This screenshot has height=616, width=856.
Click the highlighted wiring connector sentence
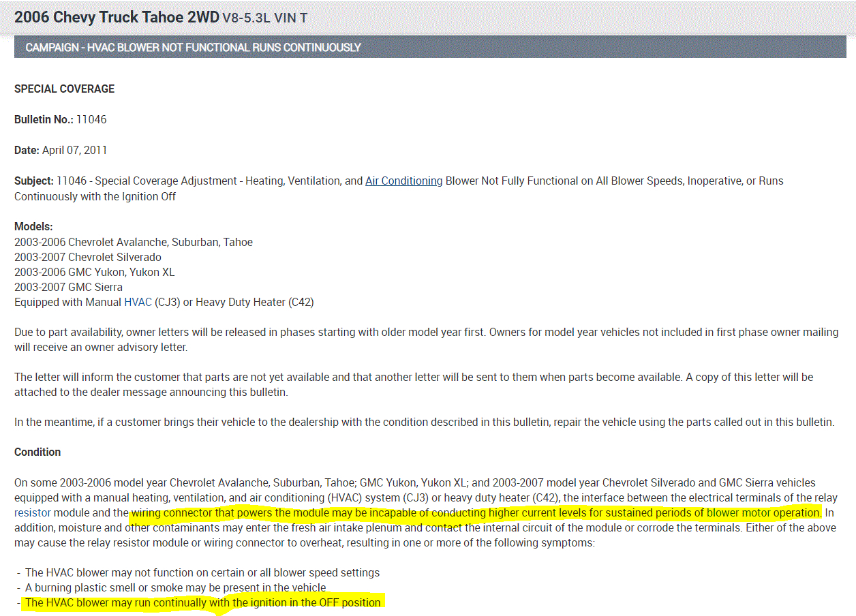476,512
